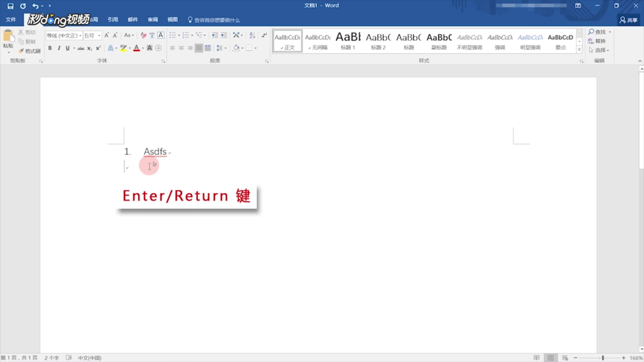The height and width of the screenshot is (362, 644).
Task: Toggle show/hide paragraph marks
Action: point(264,35)
